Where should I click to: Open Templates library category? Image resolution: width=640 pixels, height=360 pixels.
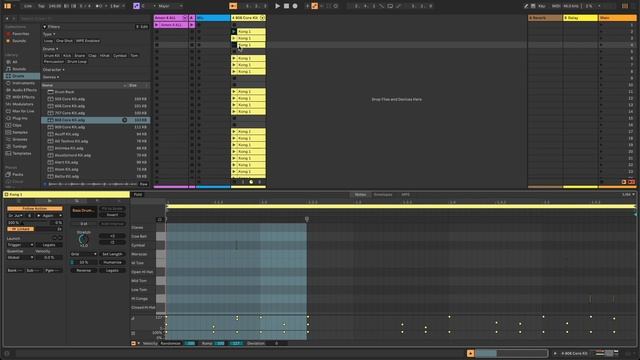(x=21, y=154)
